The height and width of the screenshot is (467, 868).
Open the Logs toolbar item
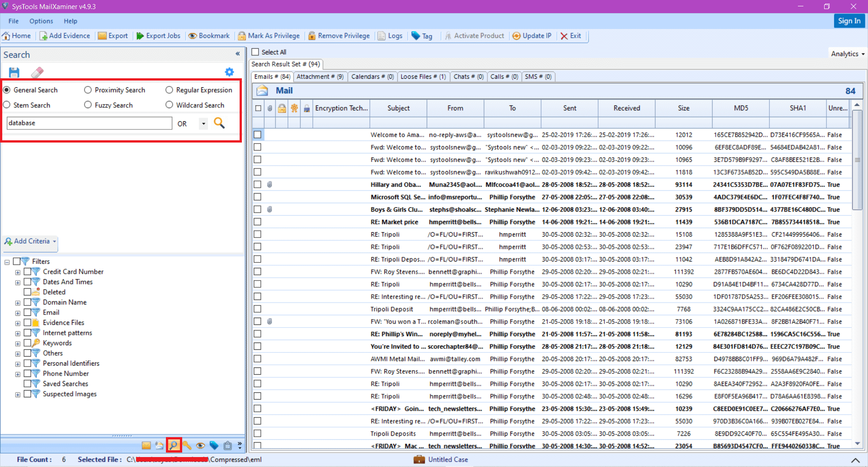[x=390, y=36]
